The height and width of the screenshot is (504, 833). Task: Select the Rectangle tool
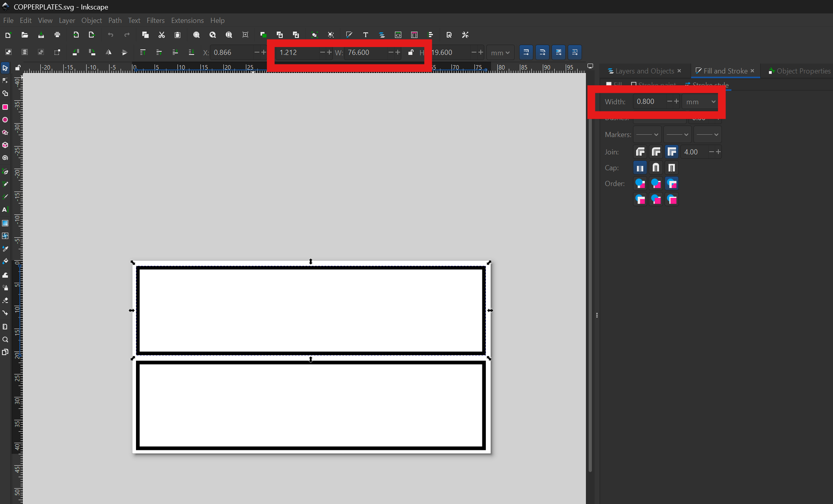point(5,107)
